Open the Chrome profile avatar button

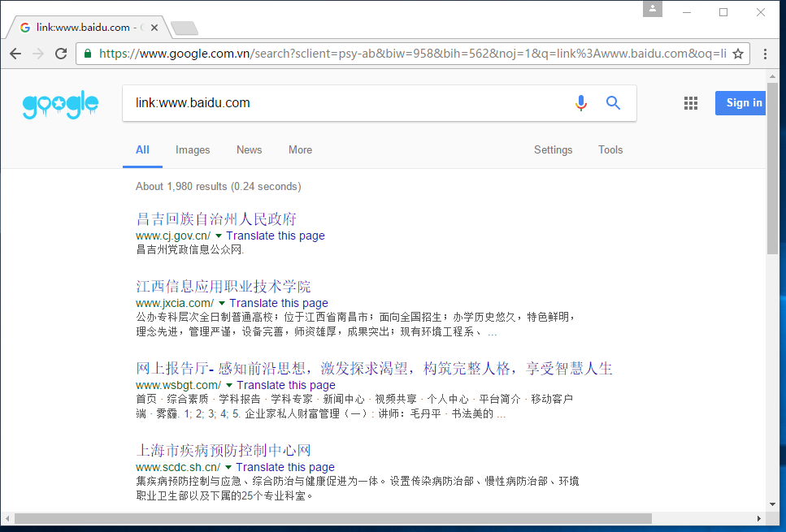(653, 8)
